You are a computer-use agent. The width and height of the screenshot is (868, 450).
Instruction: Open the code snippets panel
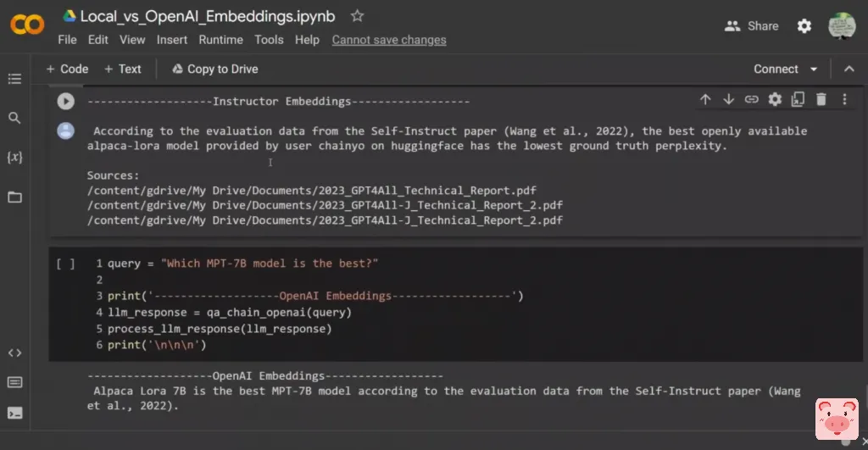tap(14, 353)
